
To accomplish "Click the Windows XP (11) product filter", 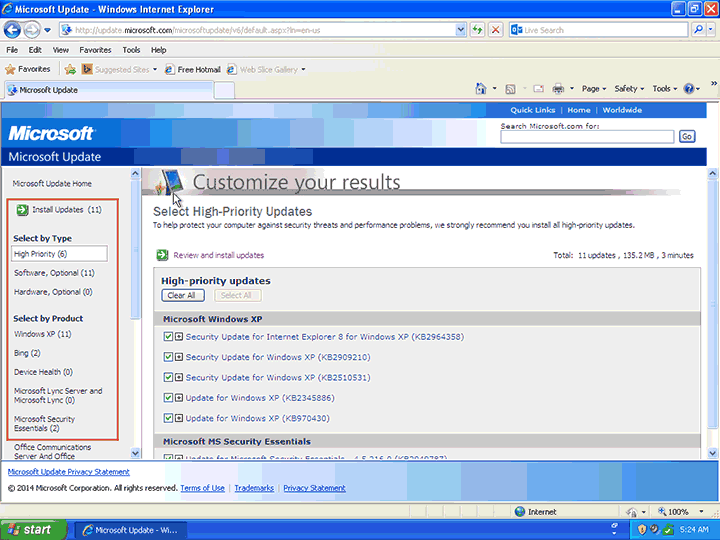I will [x=43, y=334].
